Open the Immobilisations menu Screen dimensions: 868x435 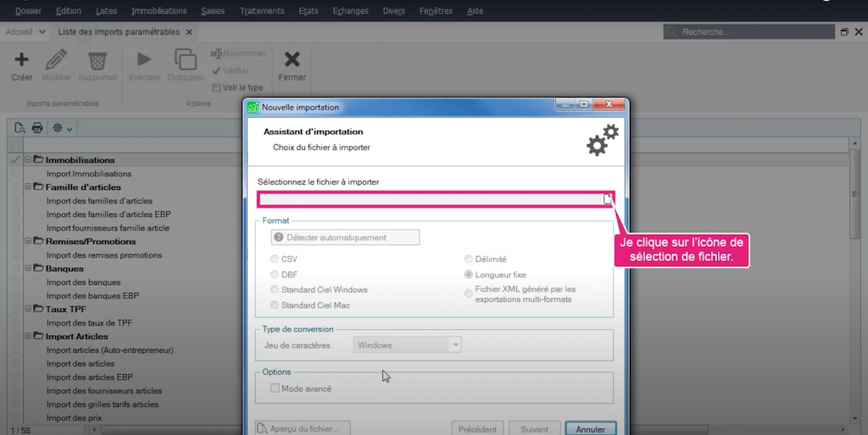(x=159, y=10)
